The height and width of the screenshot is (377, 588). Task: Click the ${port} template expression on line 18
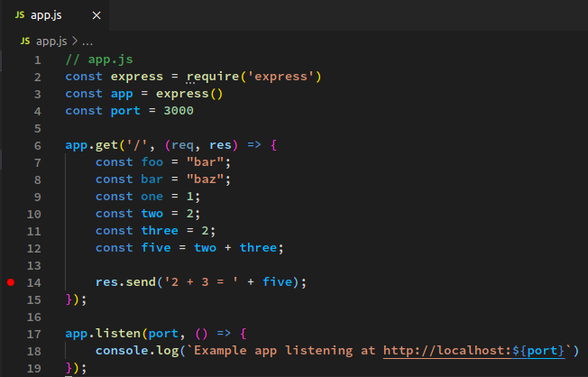pyautogui.click(x=538, y=351)
